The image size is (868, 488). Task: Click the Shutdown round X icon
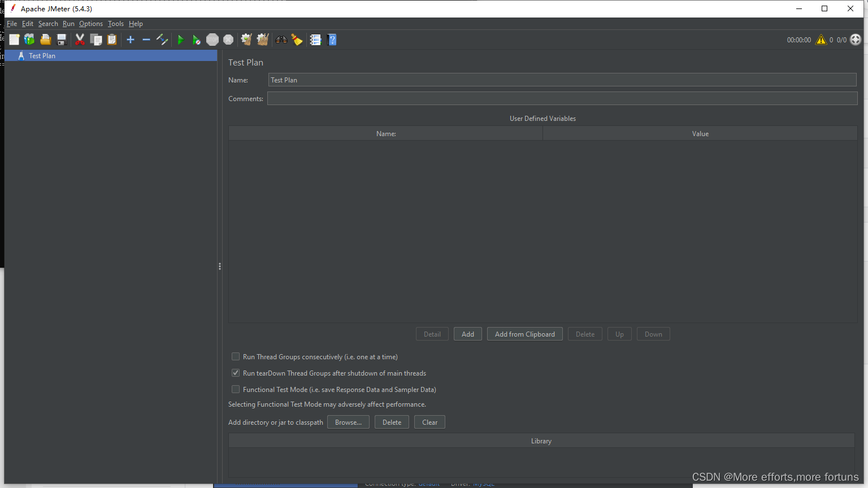[x=228, y=40]
